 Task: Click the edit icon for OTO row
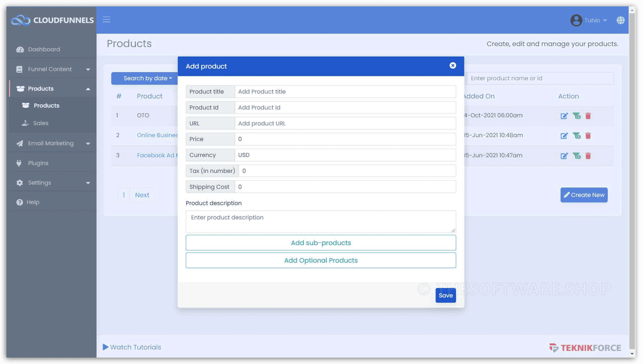(564, 115)
